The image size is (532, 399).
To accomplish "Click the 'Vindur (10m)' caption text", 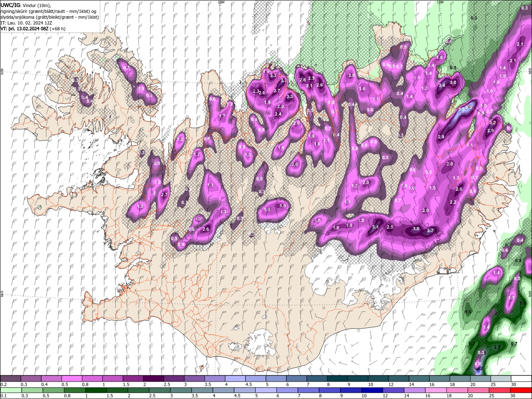I will 36,5.
